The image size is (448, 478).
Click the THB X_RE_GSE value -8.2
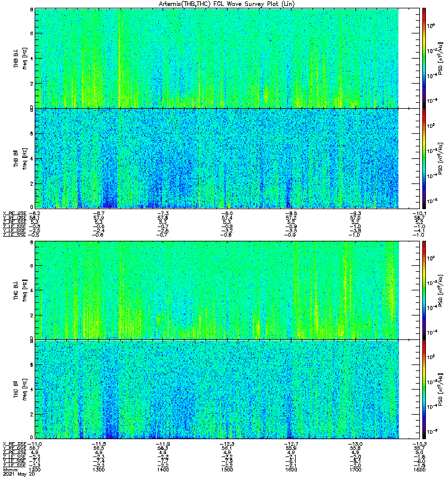pos(33,213)
